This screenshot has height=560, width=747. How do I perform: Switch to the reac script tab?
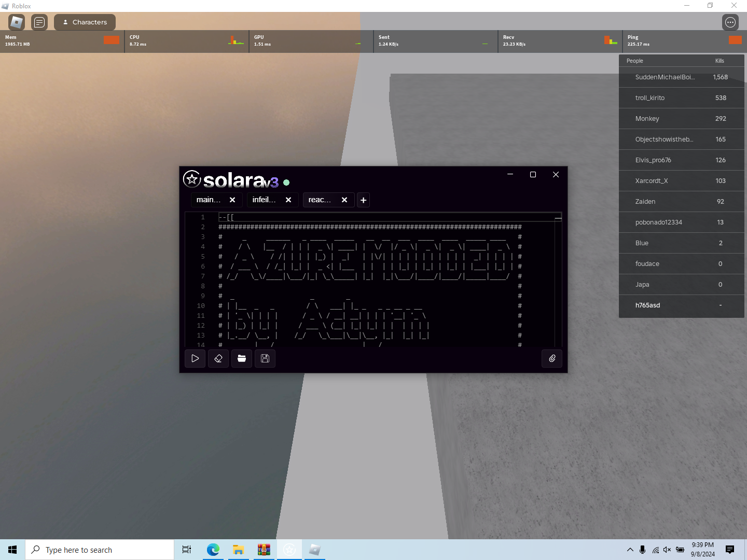[320, 200]
